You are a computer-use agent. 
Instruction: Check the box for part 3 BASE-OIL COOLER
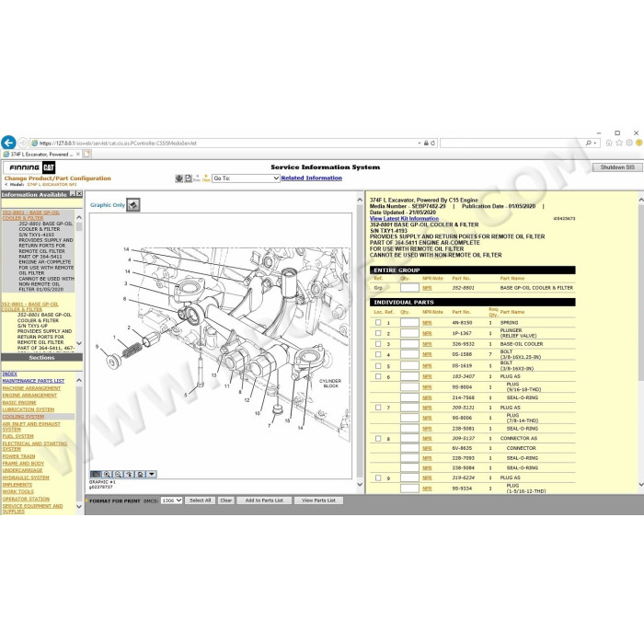click(378, 344)
